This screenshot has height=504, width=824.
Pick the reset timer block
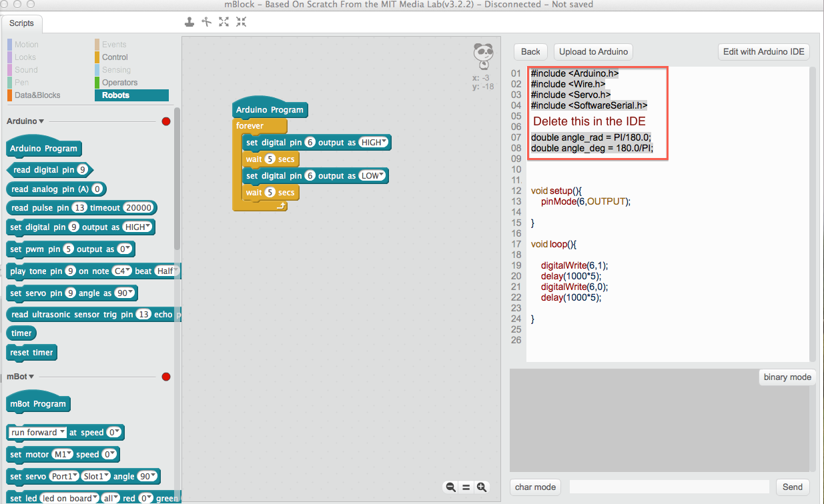pos(33,352)
